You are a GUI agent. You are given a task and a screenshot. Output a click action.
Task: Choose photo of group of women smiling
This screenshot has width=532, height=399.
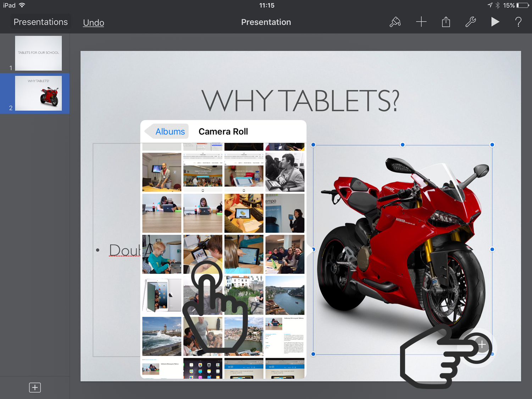[285, 254]
